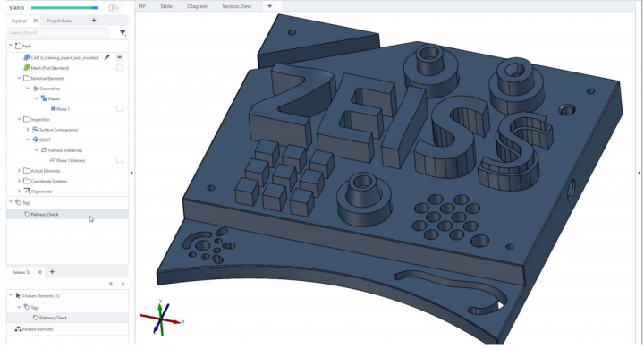Image resolution: width=644 pixels, height=349 pixels.
Task: Switch to the Diagram tab
Action: tap(197, 6)
